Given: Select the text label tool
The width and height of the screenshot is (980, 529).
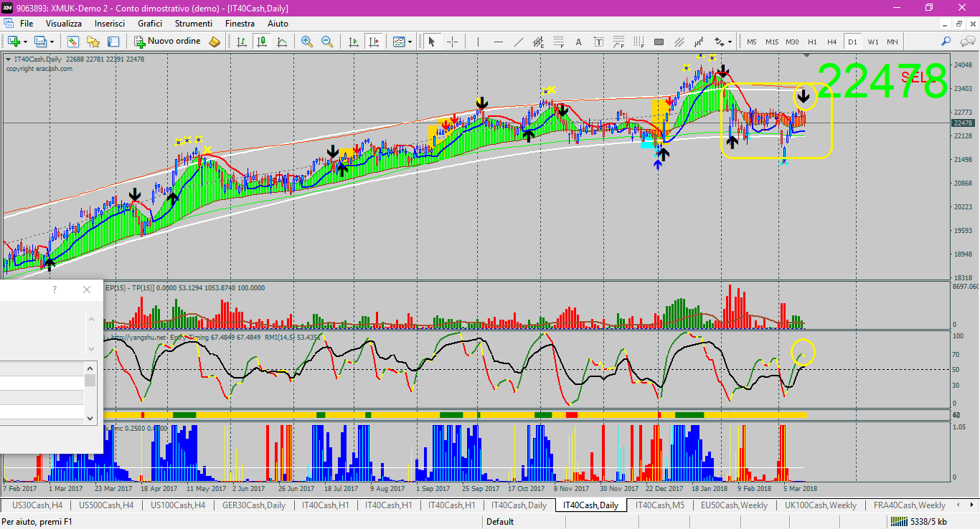Looking at the screenshot, I should click(598, 42).
